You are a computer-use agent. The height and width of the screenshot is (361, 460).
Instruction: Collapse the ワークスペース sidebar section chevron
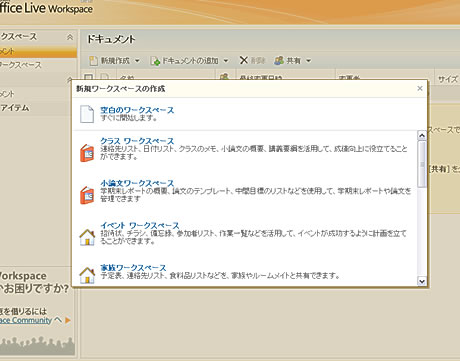click(x=70, y=37)
